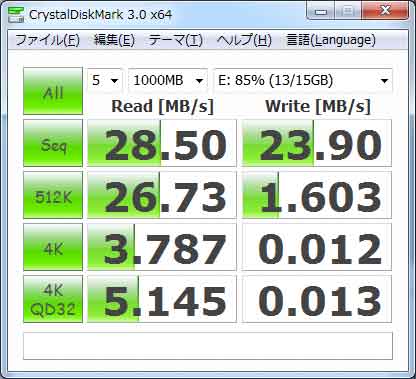Run all benchmarks with All button
Viewport: 416px width, 379px height.
tap(53, 91)
